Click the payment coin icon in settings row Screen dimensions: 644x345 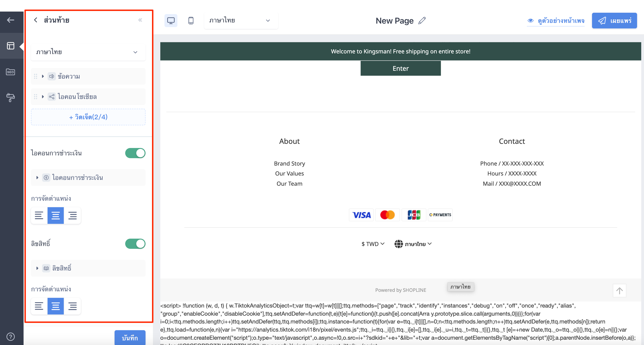coord(46,178)
